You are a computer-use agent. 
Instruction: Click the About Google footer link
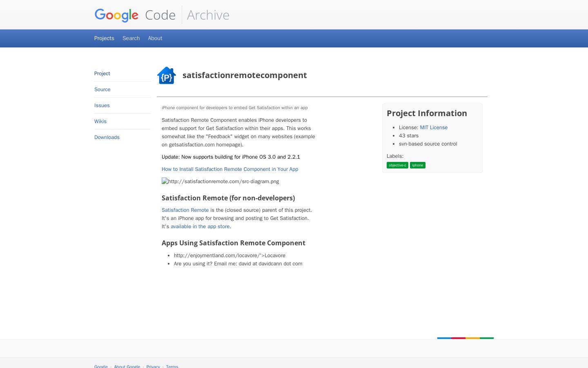click(x=127, y=366)
